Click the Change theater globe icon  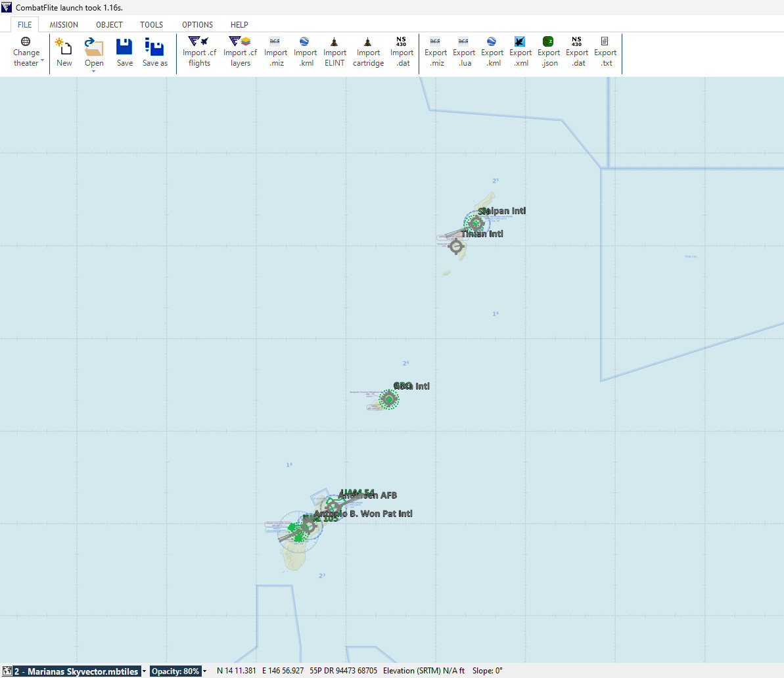click(26, 42)
